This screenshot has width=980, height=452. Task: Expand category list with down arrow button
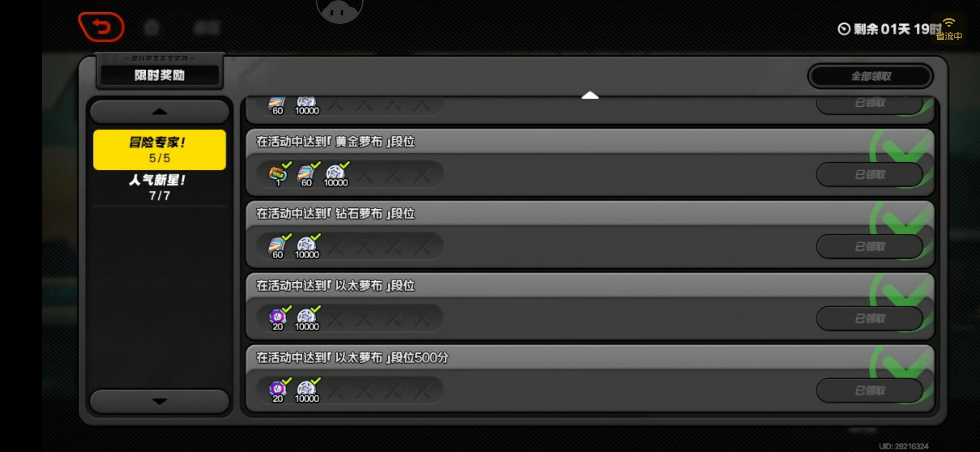[x=160, y=401]
